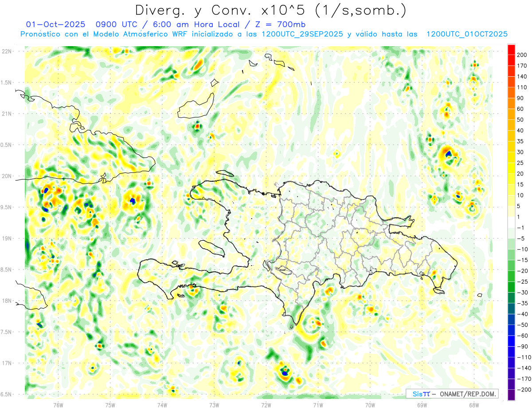The width and height of the screenshot is (532, 411).
Task: Click the '70W' longitude label
Action: (370, 405)
